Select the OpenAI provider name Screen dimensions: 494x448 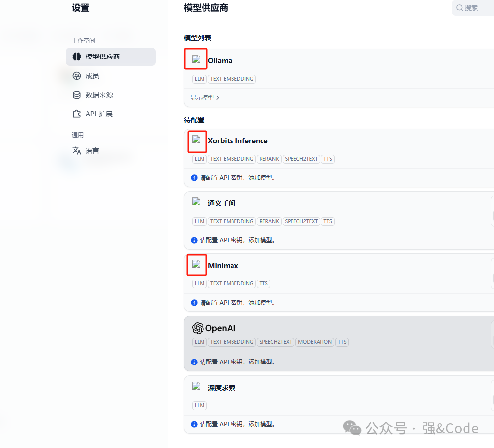[220, 328]
